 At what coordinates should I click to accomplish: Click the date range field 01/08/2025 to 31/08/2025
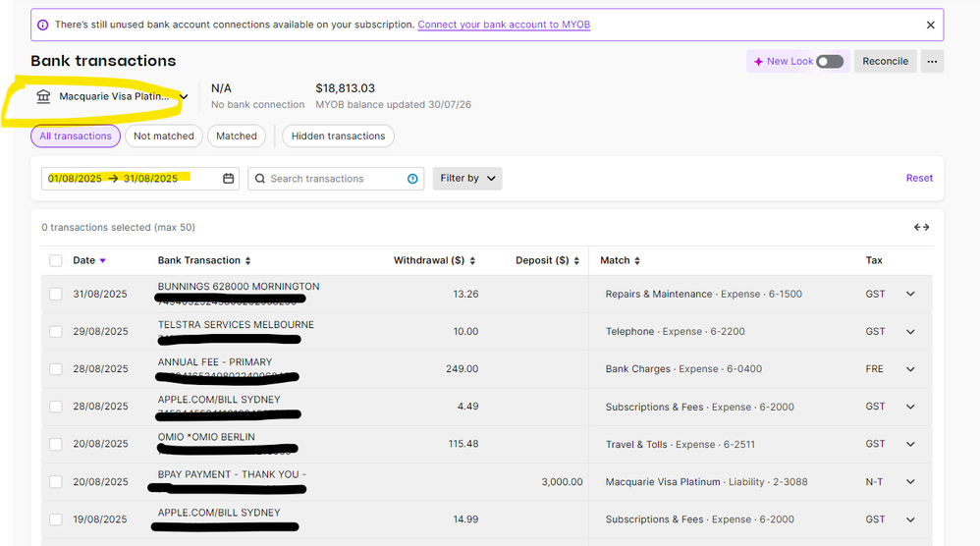(140, 179)
